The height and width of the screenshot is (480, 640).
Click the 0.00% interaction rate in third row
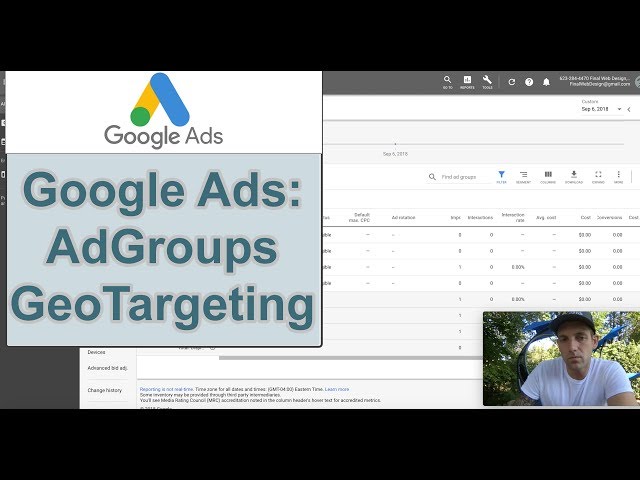click(x=518, y=267)
